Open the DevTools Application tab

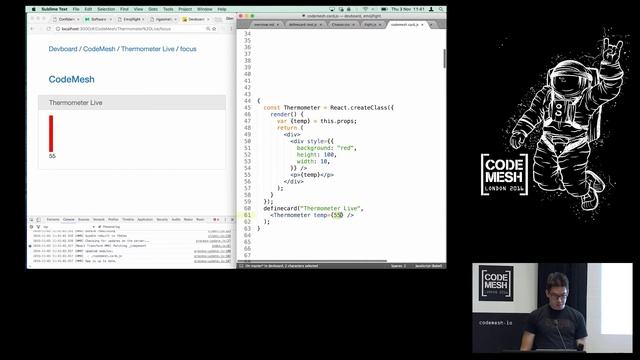[x=145, y=220]
